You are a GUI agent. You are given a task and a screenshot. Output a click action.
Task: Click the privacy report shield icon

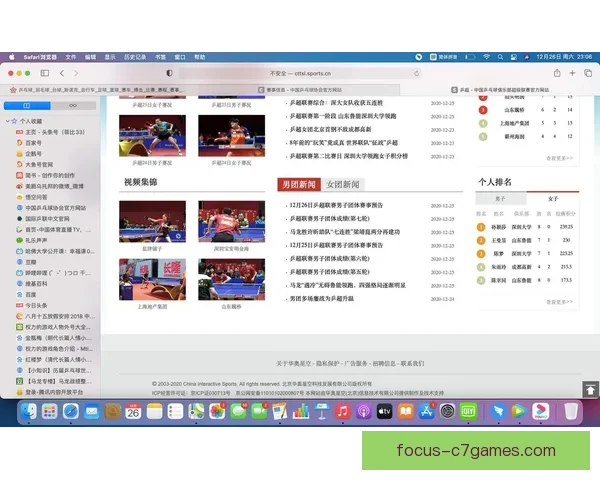[169, 73]
